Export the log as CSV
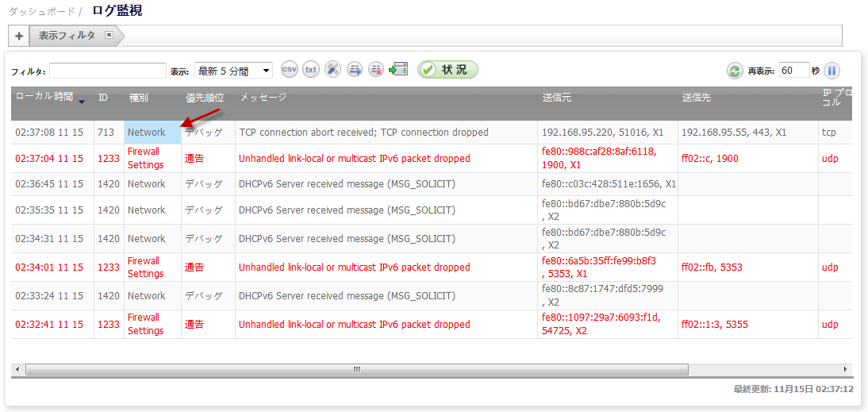 click(290, 70)
